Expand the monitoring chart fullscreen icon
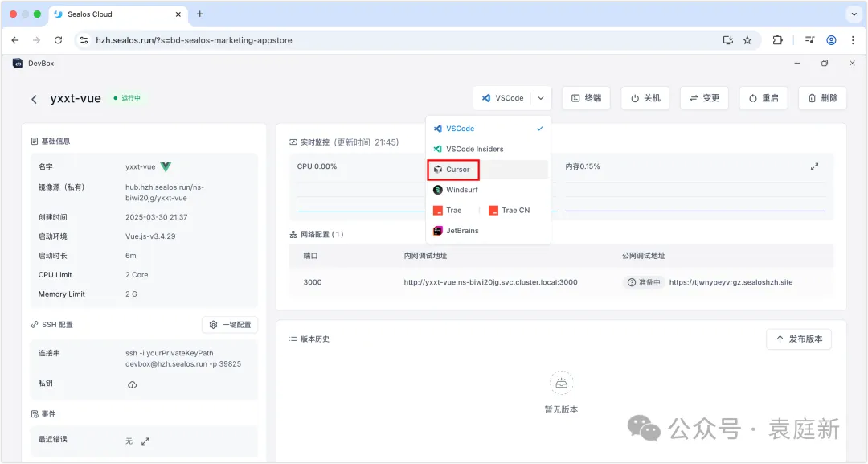This screenshot has height=464, width=868. pos(814,166)
